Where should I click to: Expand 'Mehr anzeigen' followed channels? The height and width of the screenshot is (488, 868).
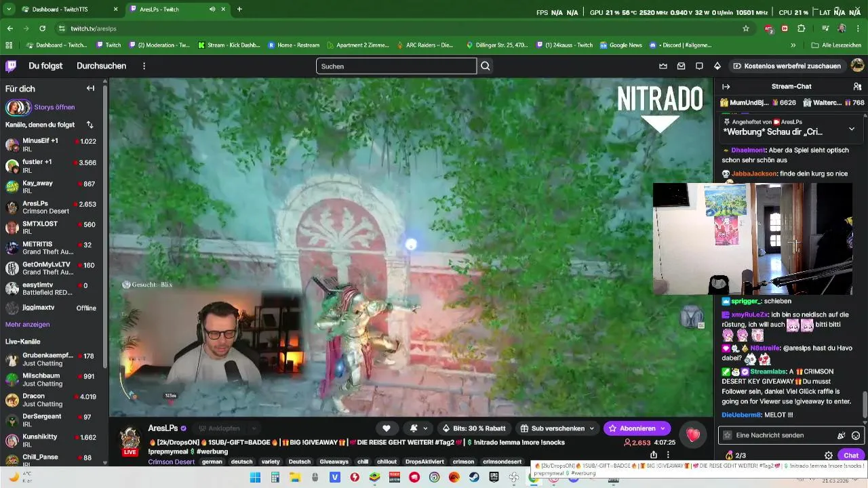click(x=27, y=325)
